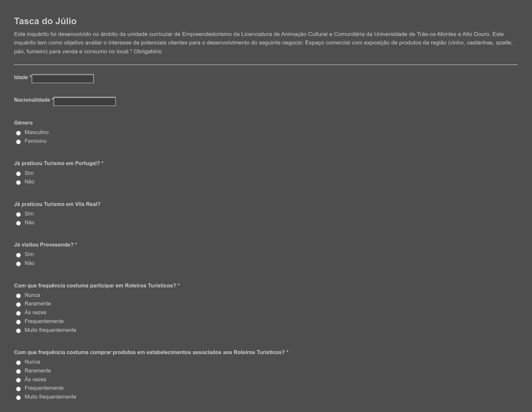Screen dimensions: 532x412
Task: Select Feminino under Género
Action: point(18,142)
